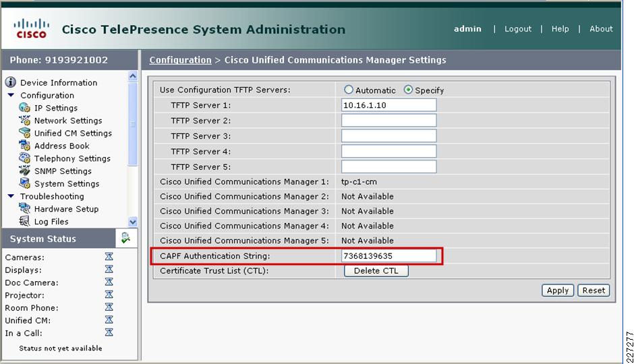Click the Apply button
The height and width of the screenshot is (364, 634).
coord(558,290)
